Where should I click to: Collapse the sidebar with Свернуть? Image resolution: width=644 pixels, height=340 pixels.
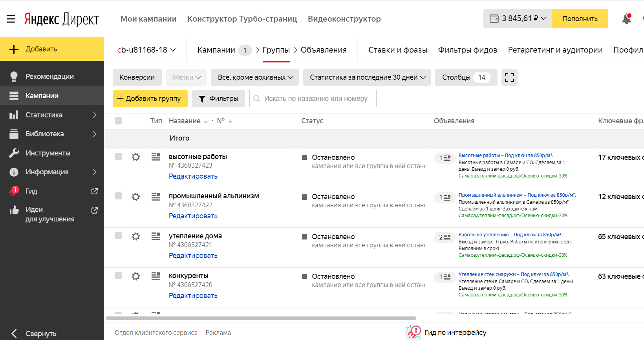34,333
